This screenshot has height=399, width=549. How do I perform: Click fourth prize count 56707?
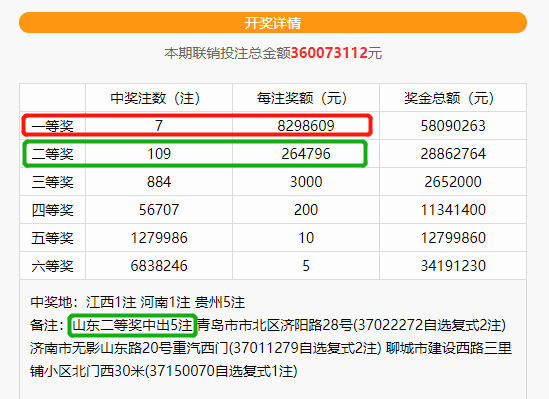pyautogui.click(x=159, y=210)
